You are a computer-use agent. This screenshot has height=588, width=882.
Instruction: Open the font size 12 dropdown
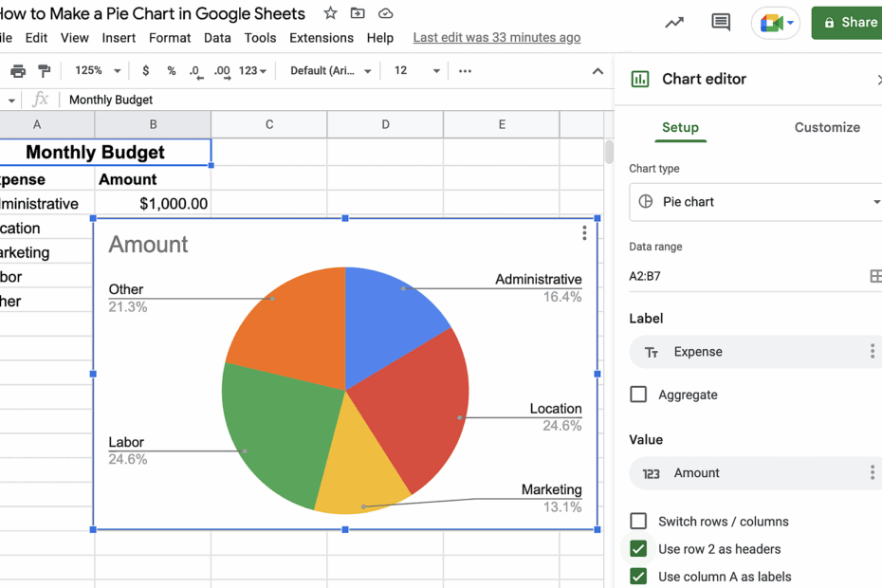point(416,71)
